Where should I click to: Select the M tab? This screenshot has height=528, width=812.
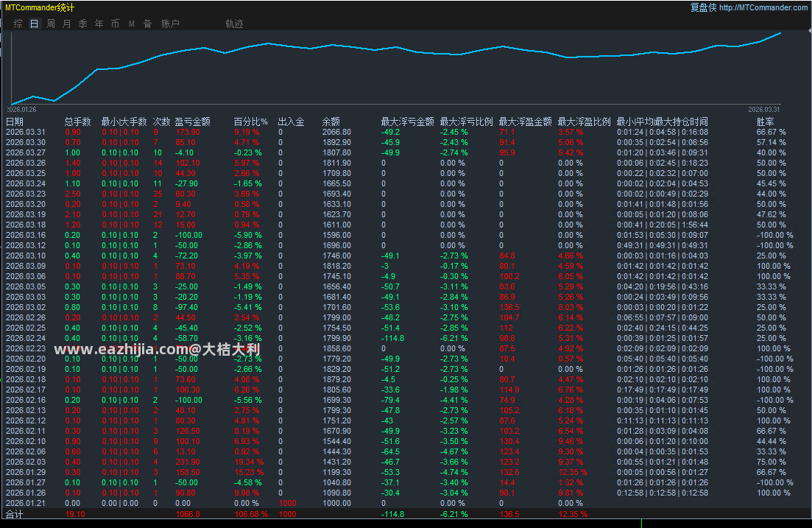pyautogui.click(x=132, y=24)
